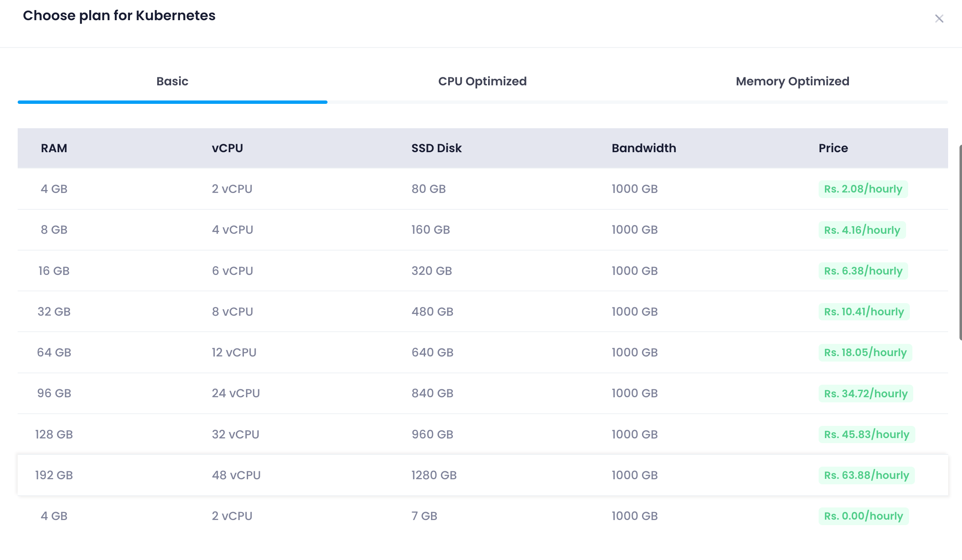
Task: Open the Memory Optimized tab
Action: click(793, 81)
